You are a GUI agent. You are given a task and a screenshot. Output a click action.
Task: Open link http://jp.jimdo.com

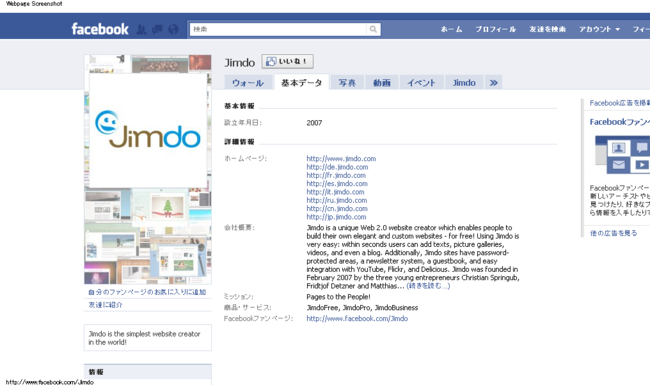336,216
